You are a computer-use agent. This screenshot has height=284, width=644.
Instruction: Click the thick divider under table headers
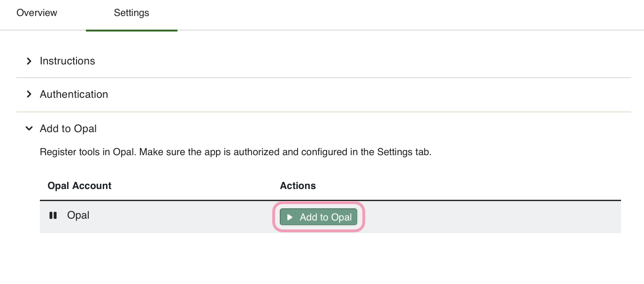coord(330,200)
